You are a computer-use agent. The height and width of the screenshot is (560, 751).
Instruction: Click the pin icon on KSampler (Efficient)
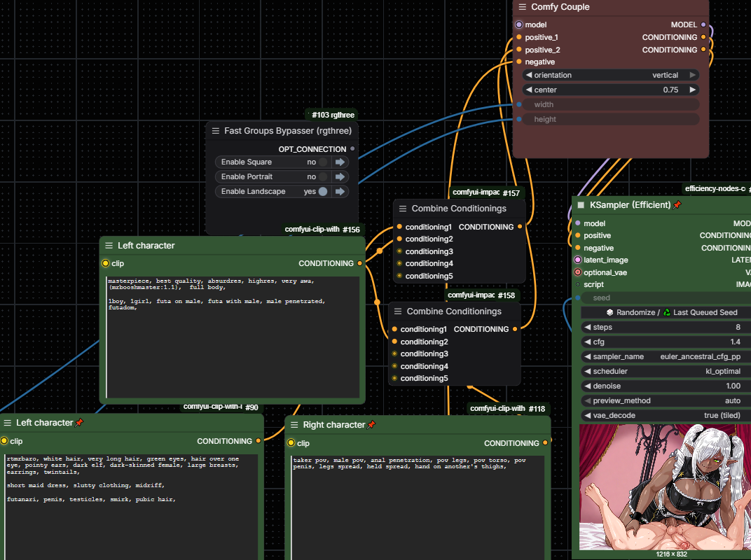point(677,206)
